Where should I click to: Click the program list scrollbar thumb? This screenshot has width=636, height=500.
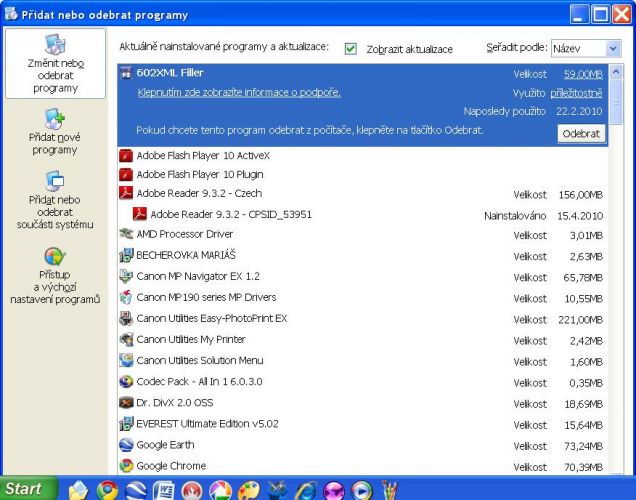click(x=616, y=102)
